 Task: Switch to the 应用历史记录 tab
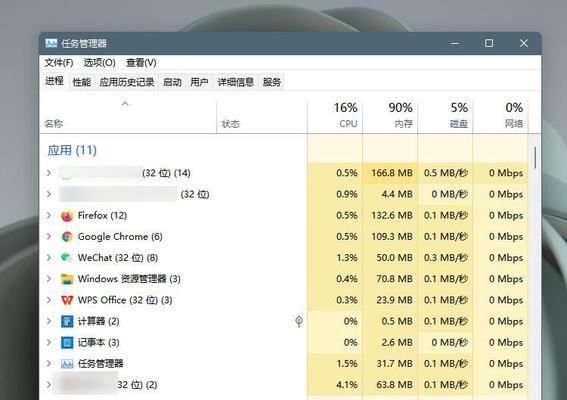[127, 82]
